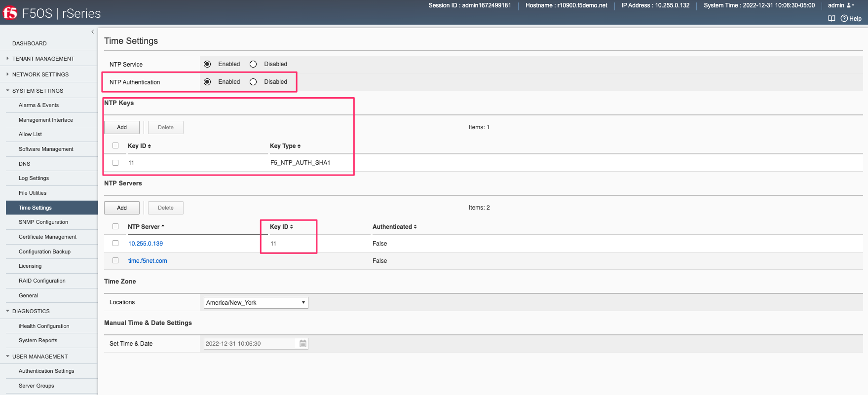The width and height of the screenshot is (868, 395).
Task: Sort NTP Servers by Authenticated column
Action: coord(395,227)
